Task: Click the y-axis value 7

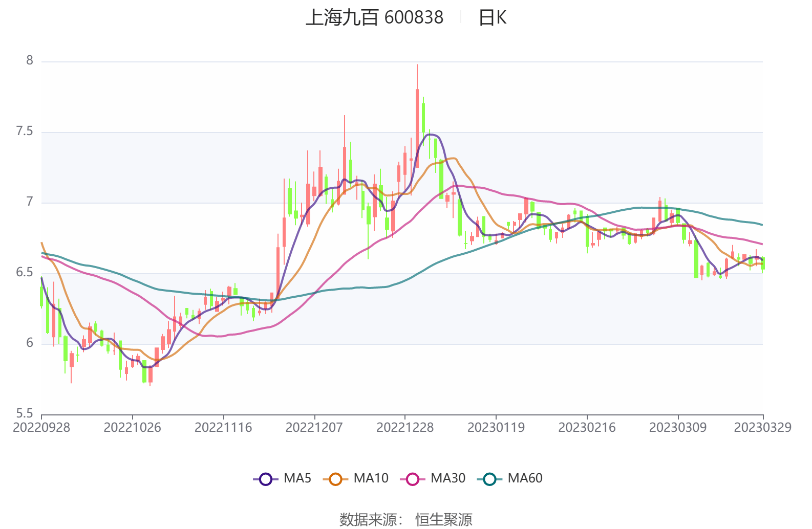Action: [30, 202]
